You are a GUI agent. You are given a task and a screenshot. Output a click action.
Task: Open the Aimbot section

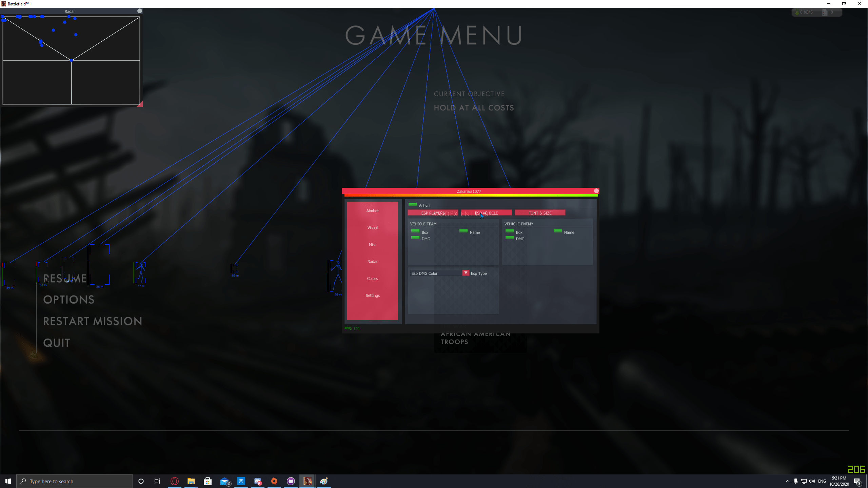(372, 211)
